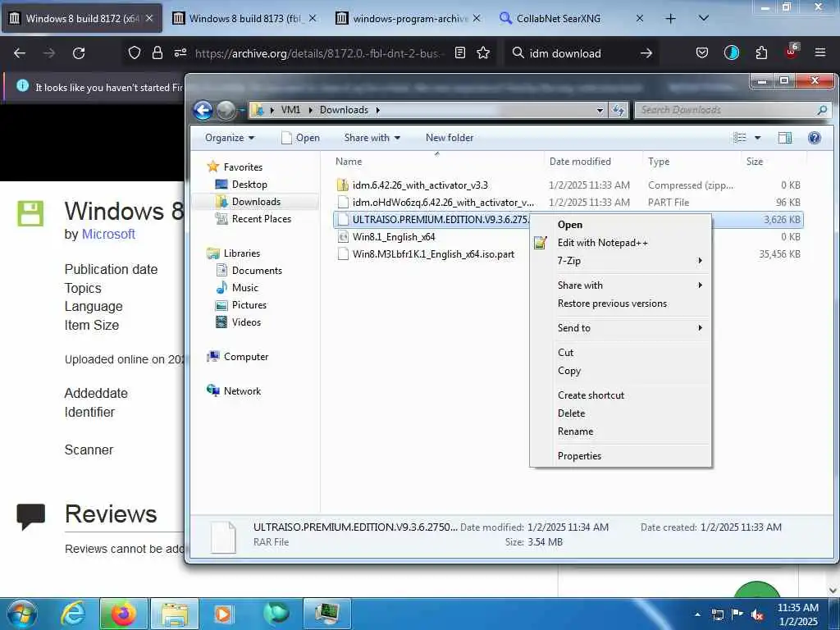The image size is (840, 630).
Task: Switch to windows-program-archive tab
Action: [x=409, y=19]
